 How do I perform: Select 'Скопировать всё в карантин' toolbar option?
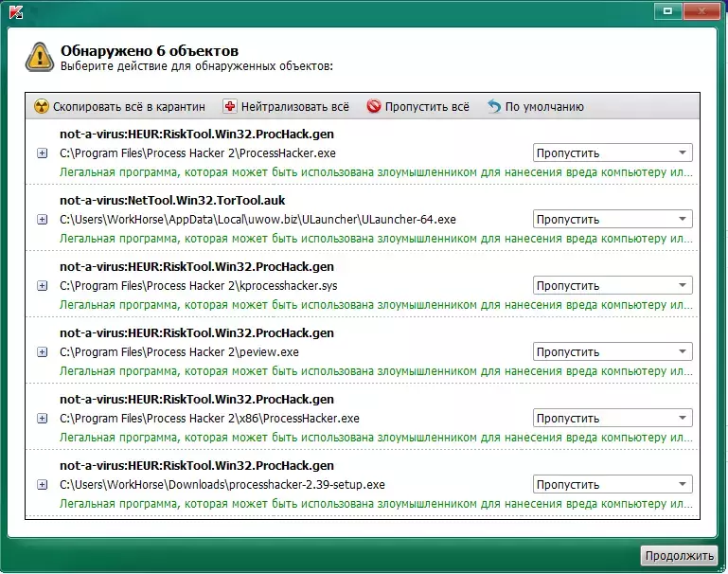[x=120, y=106]
